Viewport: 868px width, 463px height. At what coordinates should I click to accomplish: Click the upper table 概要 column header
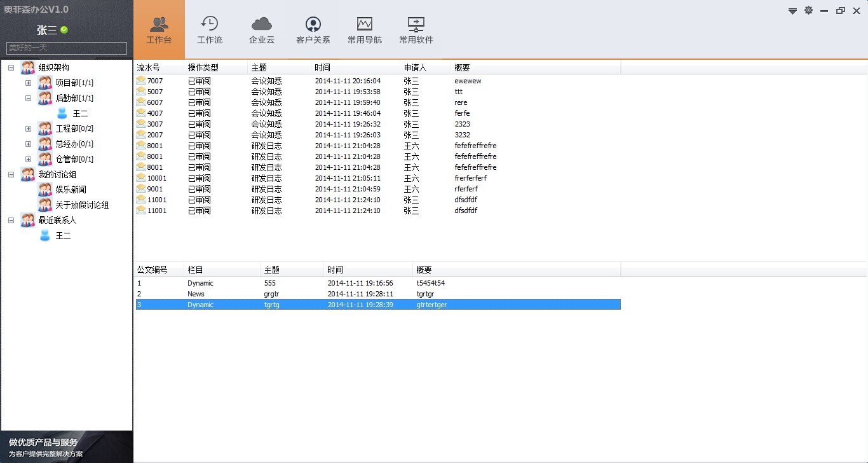tap(536, 67)
